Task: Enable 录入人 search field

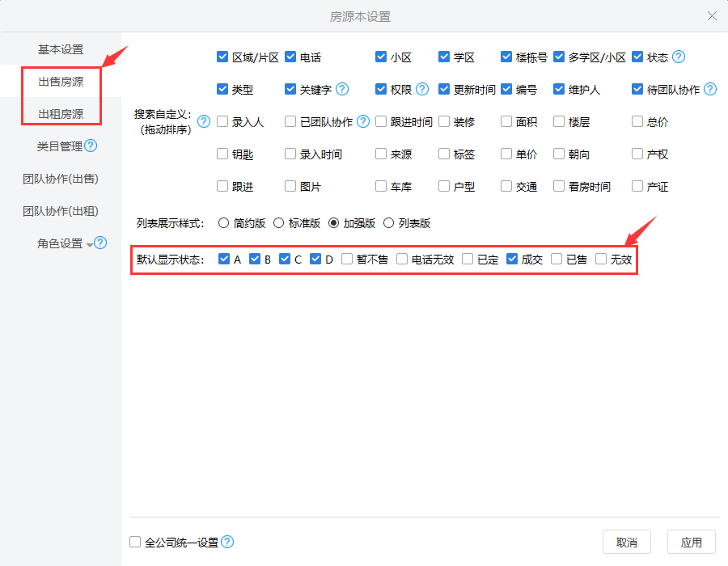Action: (x=222, y=121)
